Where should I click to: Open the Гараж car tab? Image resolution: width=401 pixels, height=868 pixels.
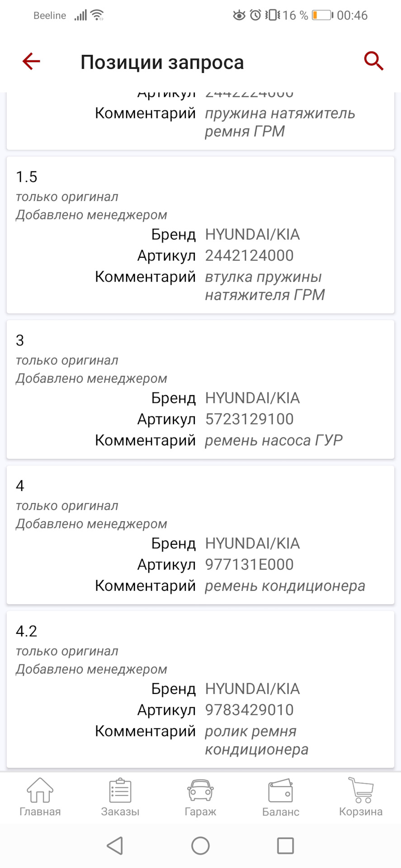(200, 797)
